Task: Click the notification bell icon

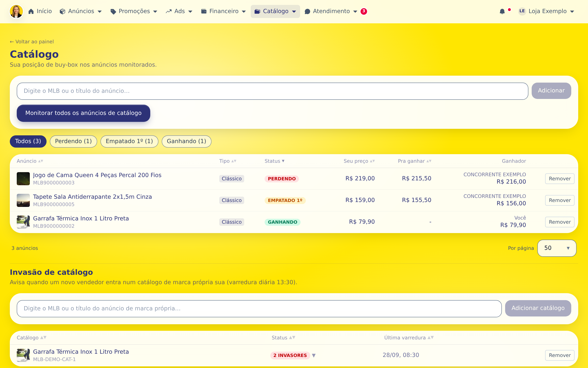Action: pos(502,11)
